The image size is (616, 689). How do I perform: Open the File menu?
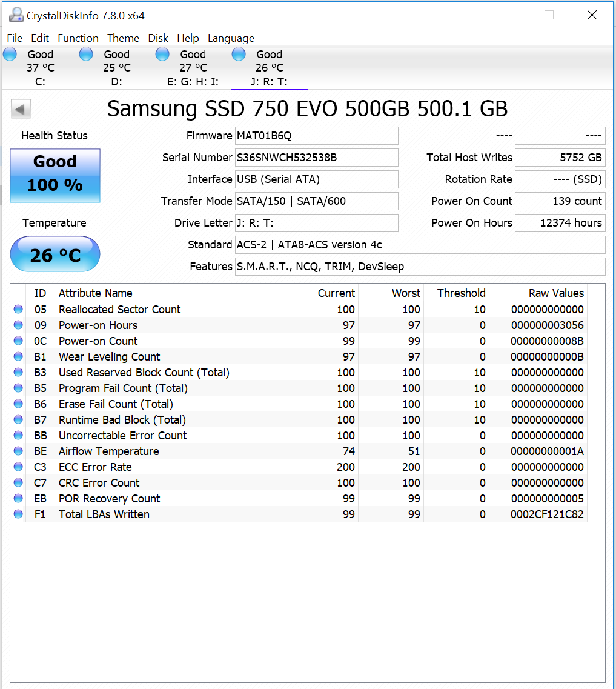[15, 38]
